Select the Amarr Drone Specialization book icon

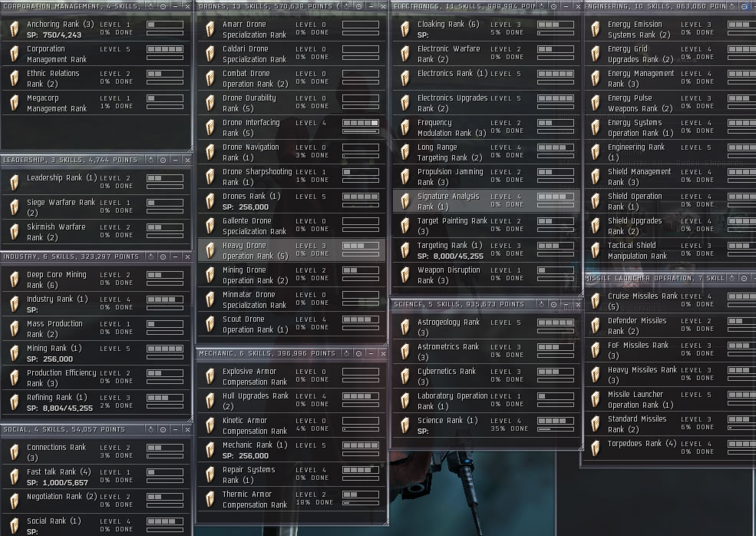pos(210,29)
